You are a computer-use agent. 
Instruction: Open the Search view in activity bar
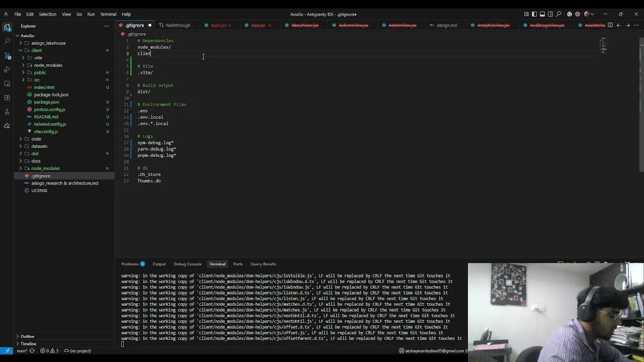coord(7,41)
